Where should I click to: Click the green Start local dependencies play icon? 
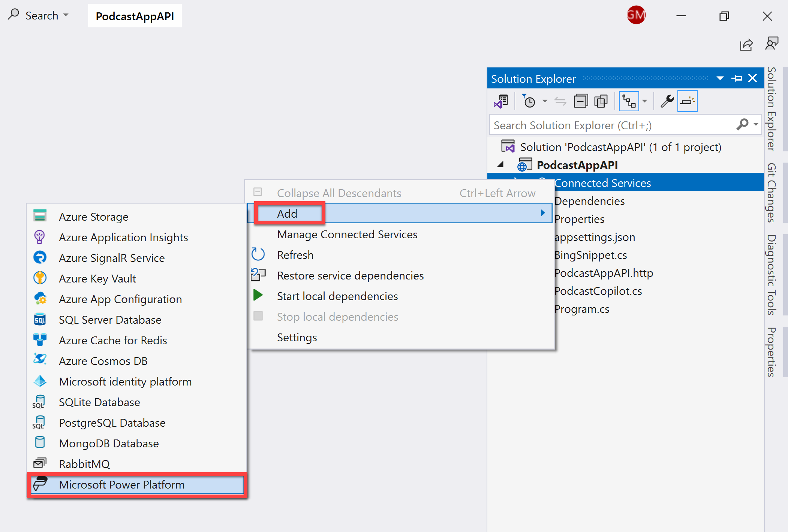pyautogui.click(x=258, y=295)
